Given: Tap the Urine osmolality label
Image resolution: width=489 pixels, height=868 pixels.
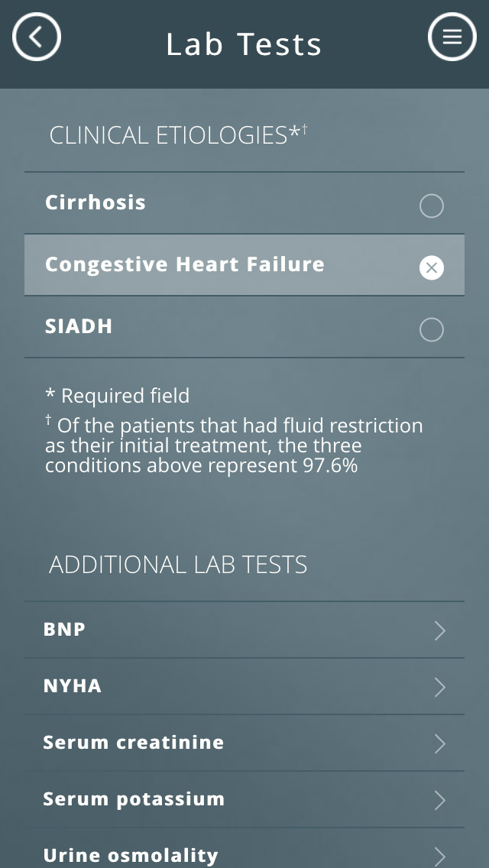Looking at the screenshot, I should (x=131, y=856).
